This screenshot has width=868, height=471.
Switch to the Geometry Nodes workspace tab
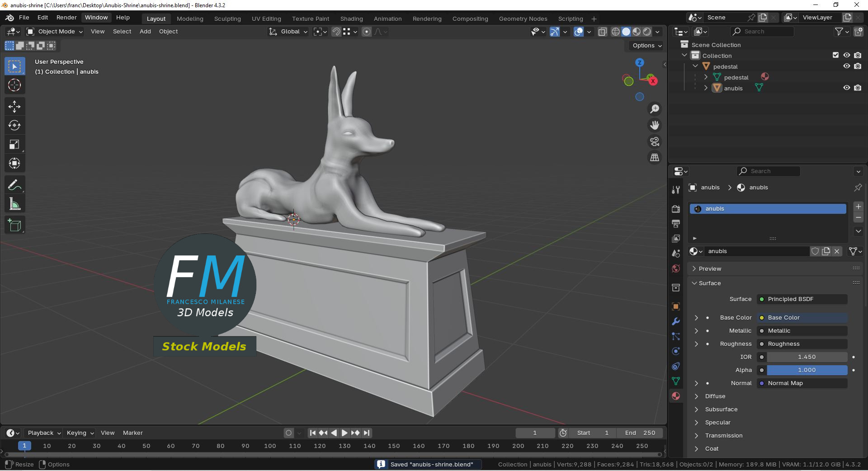523,19
